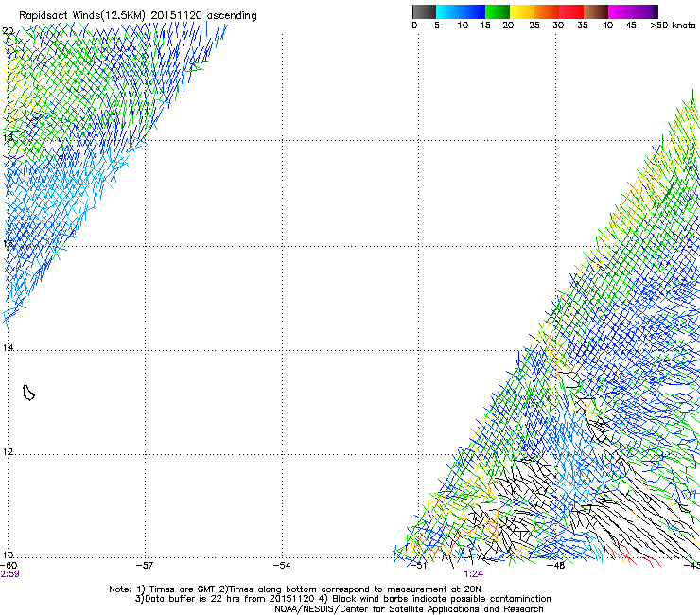Screen dimensions: 700x615
Task: Click the note text 'Times are GMT'
Action: [183, 589]
